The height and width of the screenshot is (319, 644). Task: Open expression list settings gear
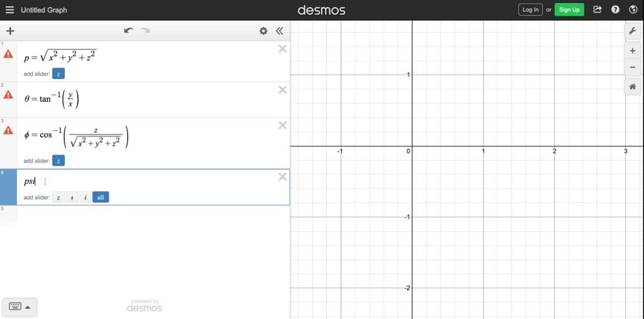264,31
